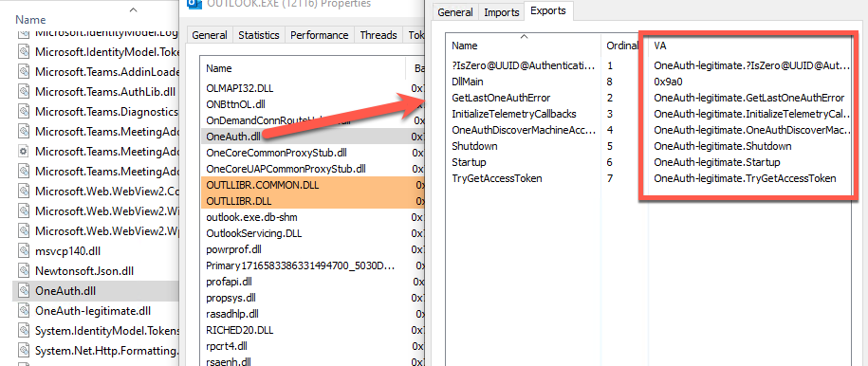Sort exports by the Name column header

pyautogui.click(x=523, y=46)
